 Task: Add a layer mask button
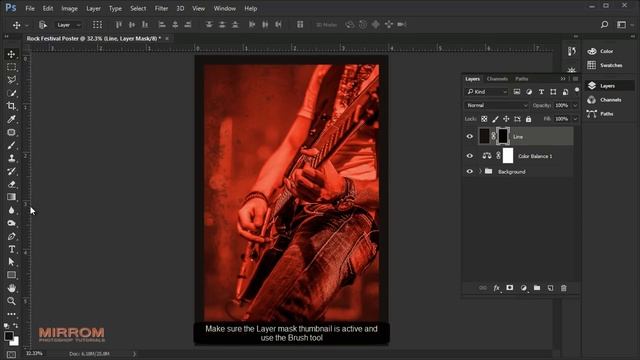[x=510, y=288]
